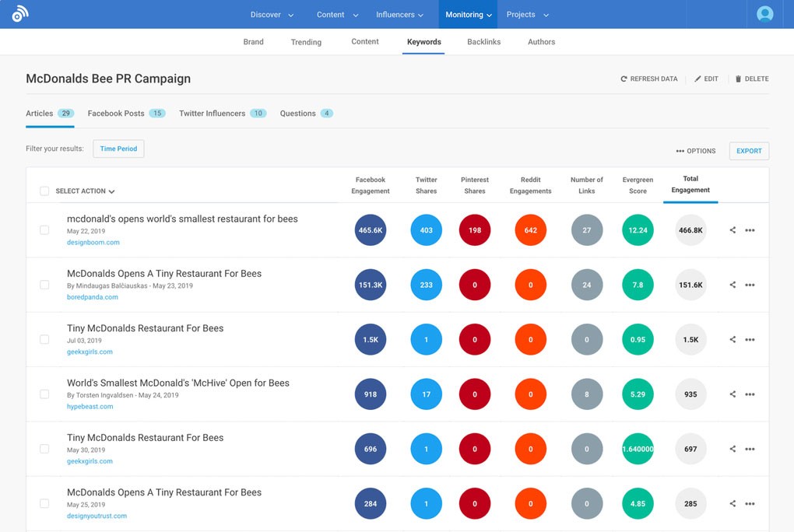The width and height of the screenshot is (794, 532).
Task: Open more options for boredpanda.com article
Action: [750, 285]
